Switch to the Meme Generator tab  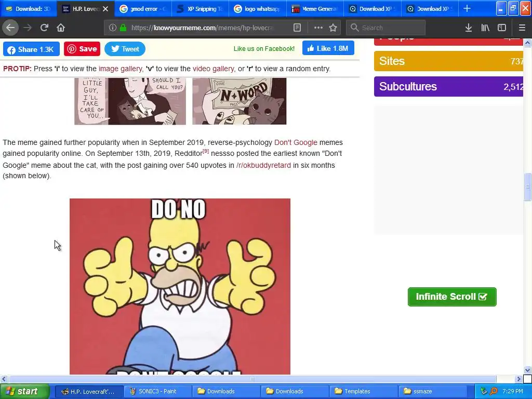coord(315,9)
